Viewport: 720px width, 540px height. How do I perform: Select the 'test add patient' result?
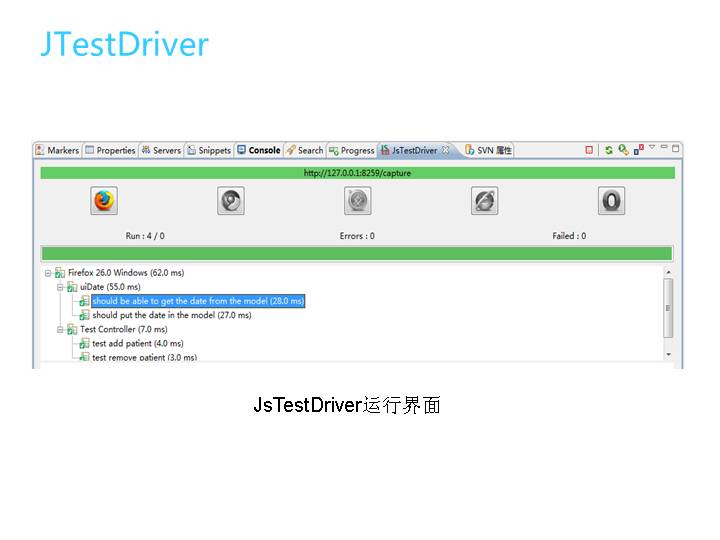tap(137, 343)
